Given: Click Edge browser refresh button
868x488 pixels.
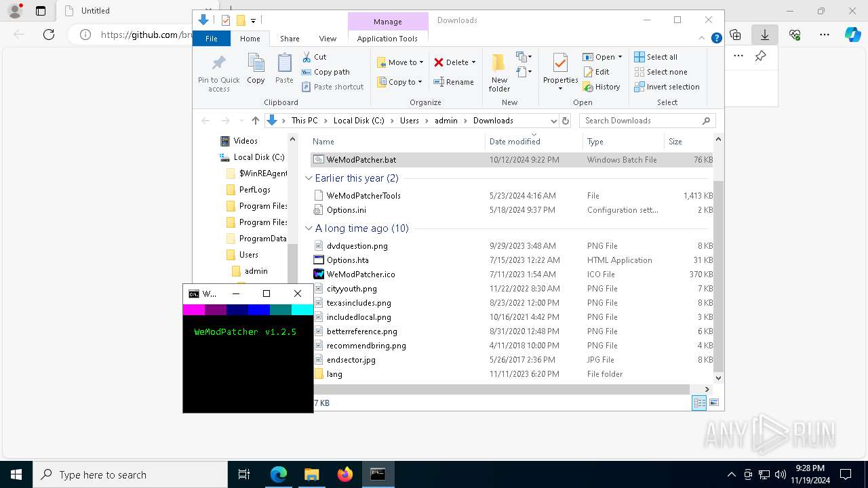Looking at the screenshot, I should click(49, 35).
